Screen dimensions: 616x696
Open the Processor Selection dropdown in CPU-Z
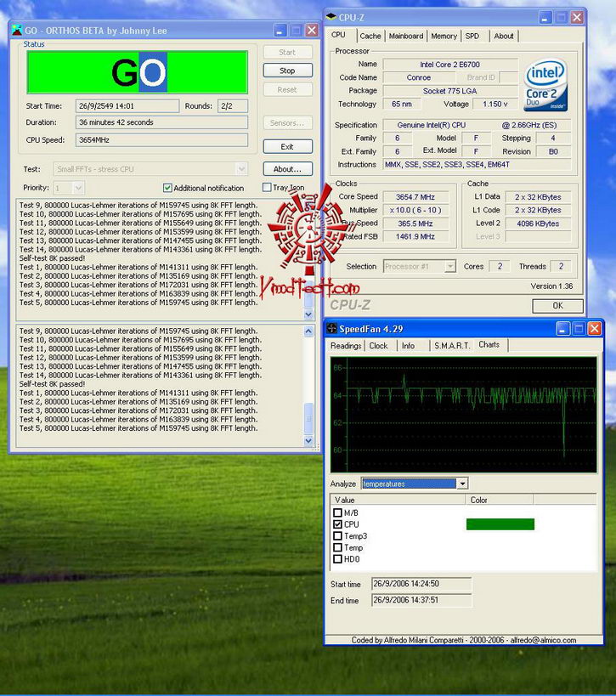coord(450,266)
